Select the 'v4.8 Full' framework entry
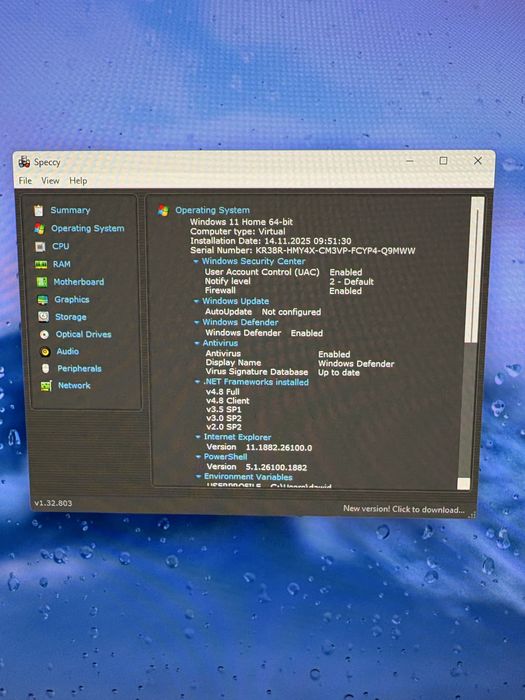The width and height of the screenshot is (525, 700). point(222,392)
